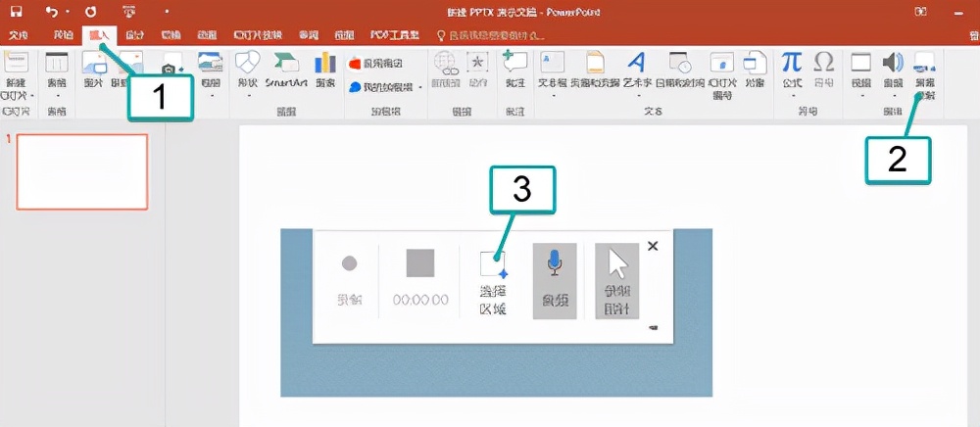
Task: Click the New Slide icon
Action: 17,62
